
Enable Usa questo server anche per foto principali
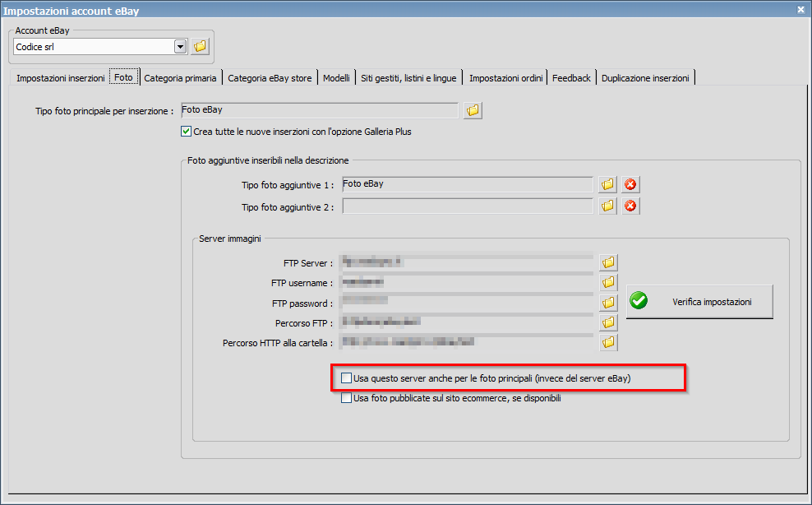(x=346, y=378)
